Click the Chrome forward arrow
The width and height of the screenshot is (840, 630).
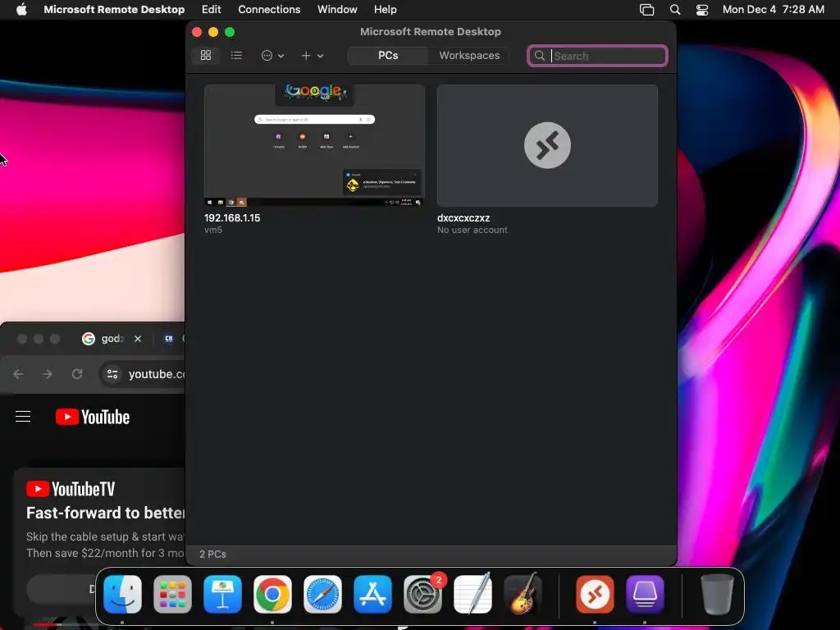[x=48, y=374]
